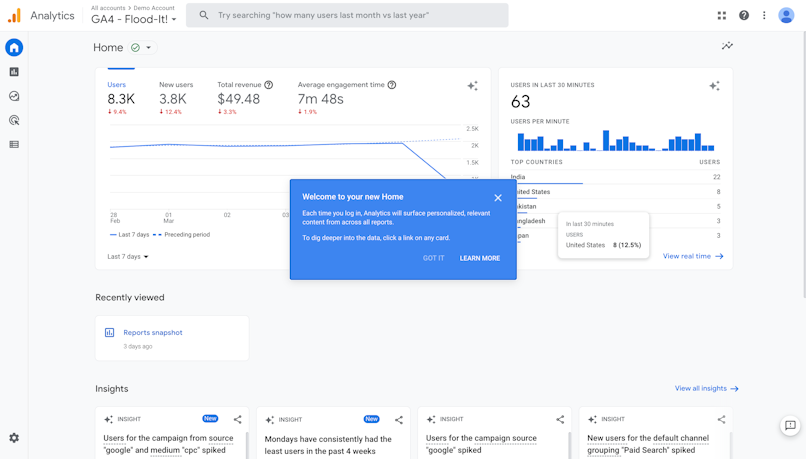This screenshot has width=806, height=459.
Task: Click the sparkle icon on the Users card
Action: 472,86
